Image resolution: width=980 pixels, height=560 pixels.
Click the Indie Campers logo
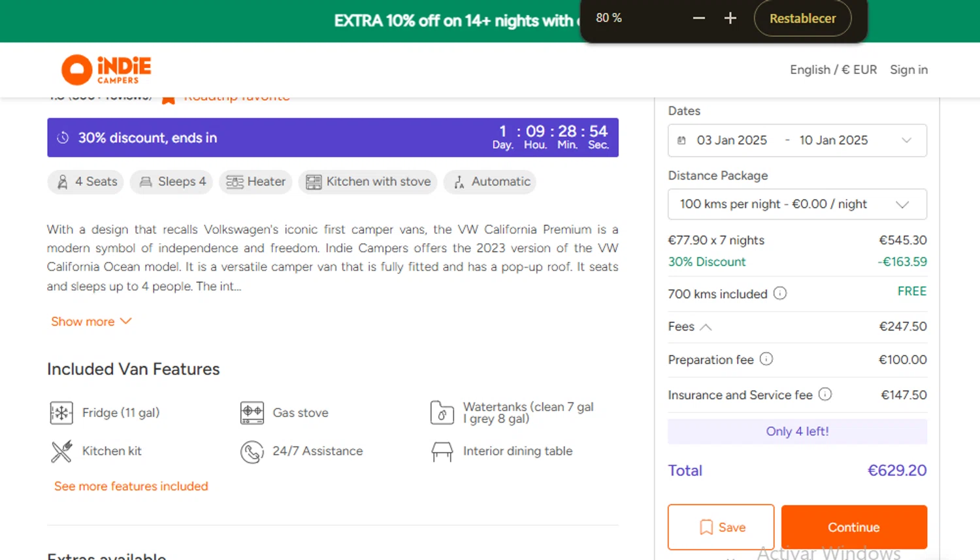(106, 70)
